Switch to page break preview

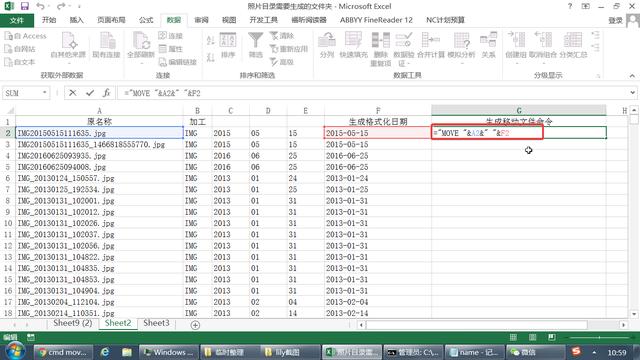pos(552,337)
